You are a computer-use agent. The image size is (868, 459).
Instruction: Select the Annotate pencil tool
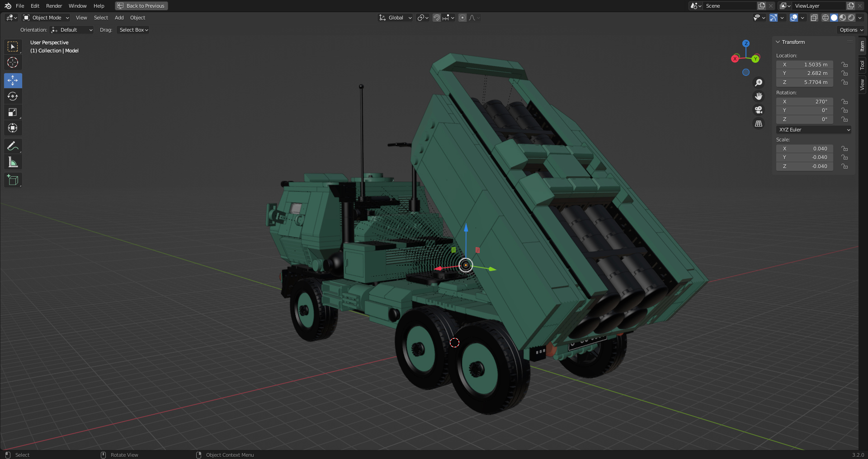click(13, 146)
